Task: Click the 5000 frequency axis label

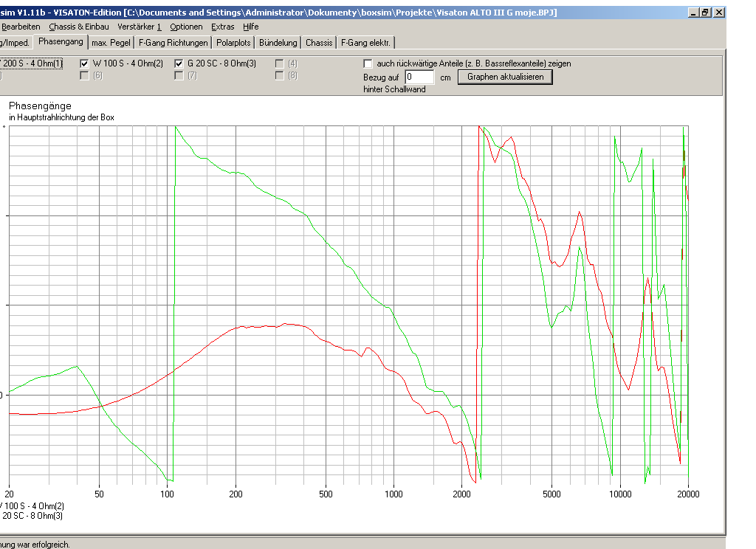Action: pyautogui.click(x=551, y=494)
